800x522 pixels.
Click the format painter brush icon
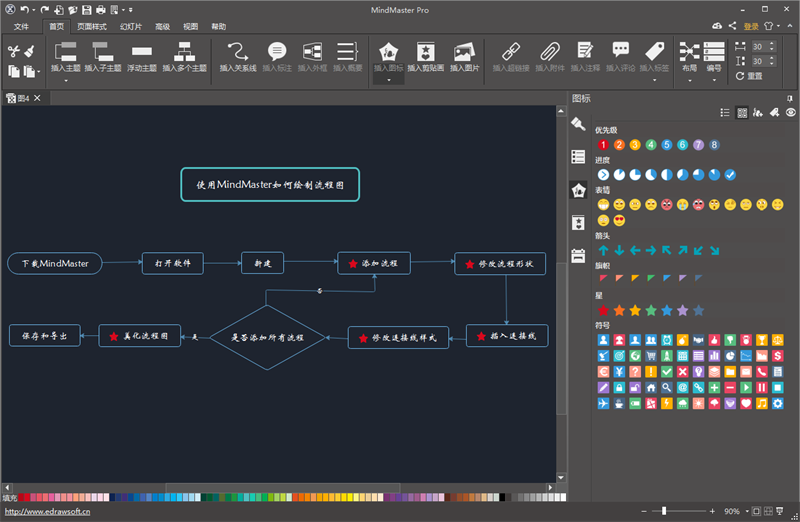(30, 51)
